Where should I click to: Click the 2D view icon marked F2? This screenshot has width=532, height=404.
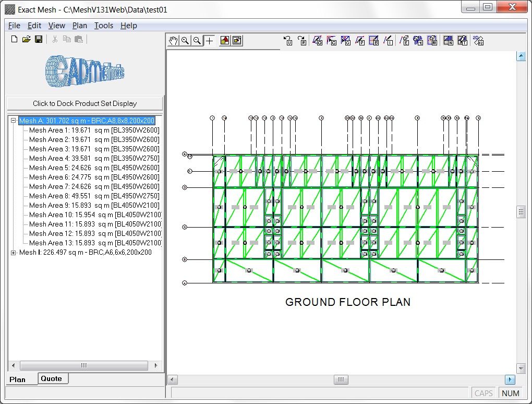[x=478, y=41]
